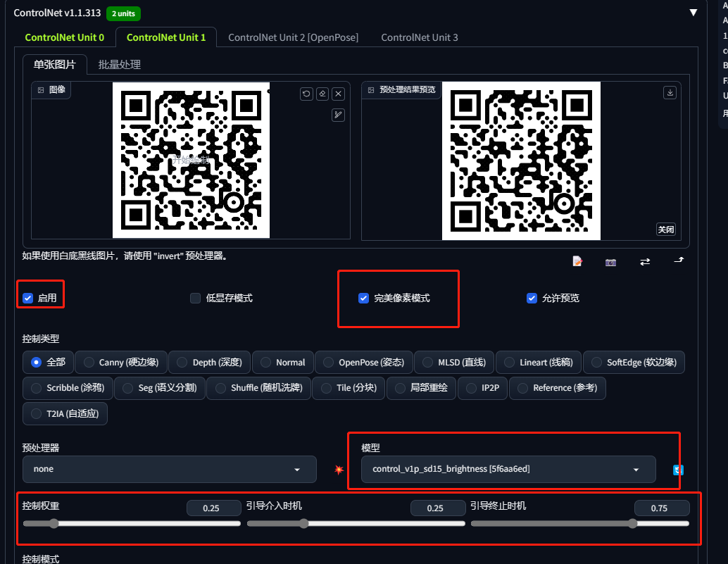728x564 pixels.
Task: Select the Scribble (涂鸦) control type
Action: point(68,387)
